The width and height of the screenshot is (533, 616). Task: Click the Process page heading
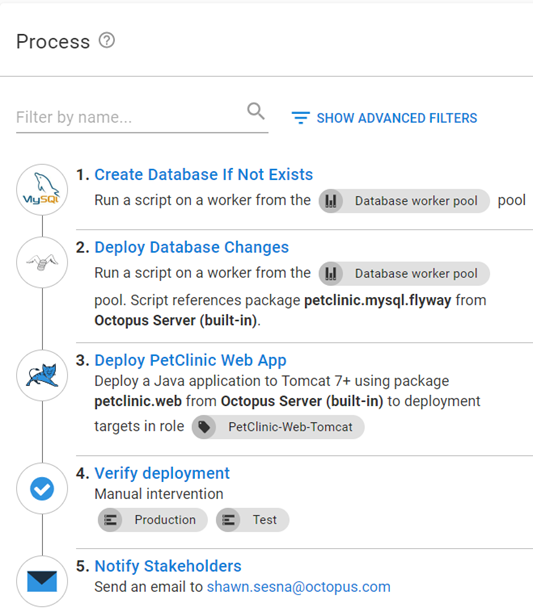[53, 42]
